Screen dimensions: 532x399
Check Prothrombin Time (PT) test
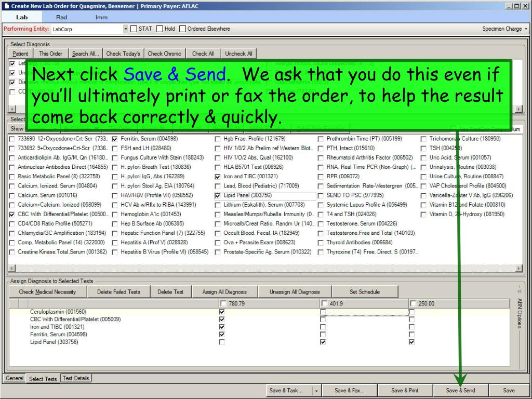tap(320, 139)
